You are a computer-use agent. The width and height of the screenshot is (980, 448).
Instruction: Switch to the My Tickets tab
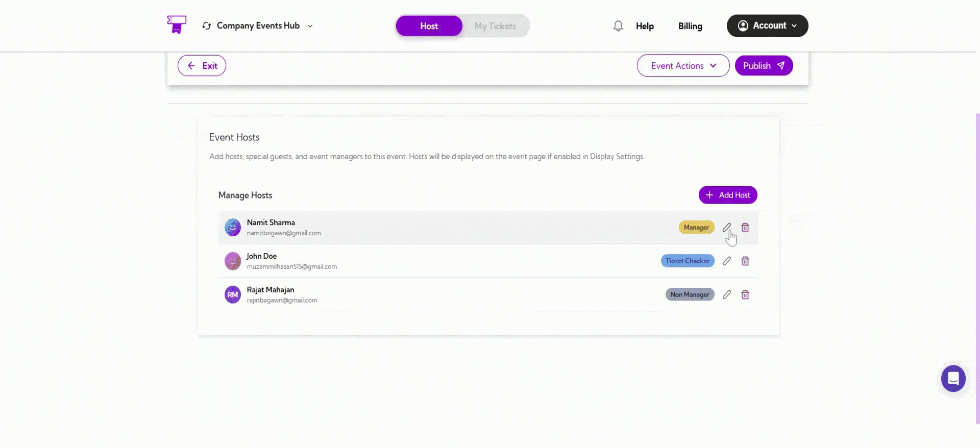[x=495, y=26]
